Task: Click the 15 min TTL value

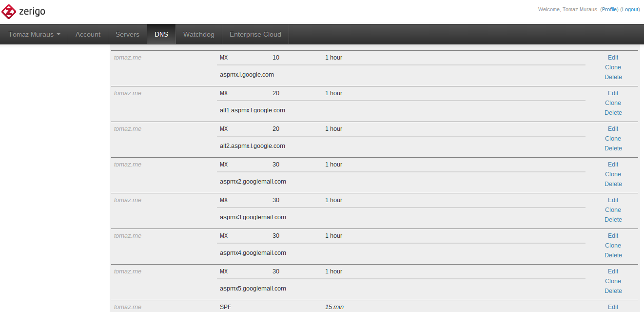Action: pos(334,307)
